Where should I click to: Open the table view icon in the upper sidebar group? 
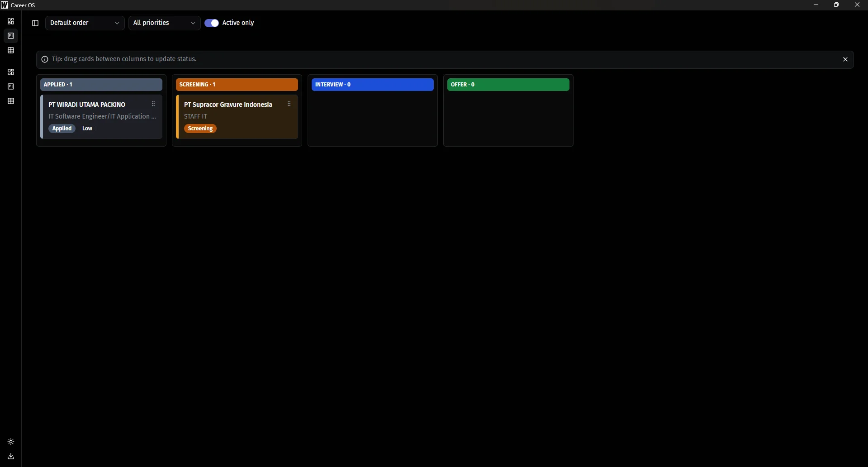pos(11,50)
